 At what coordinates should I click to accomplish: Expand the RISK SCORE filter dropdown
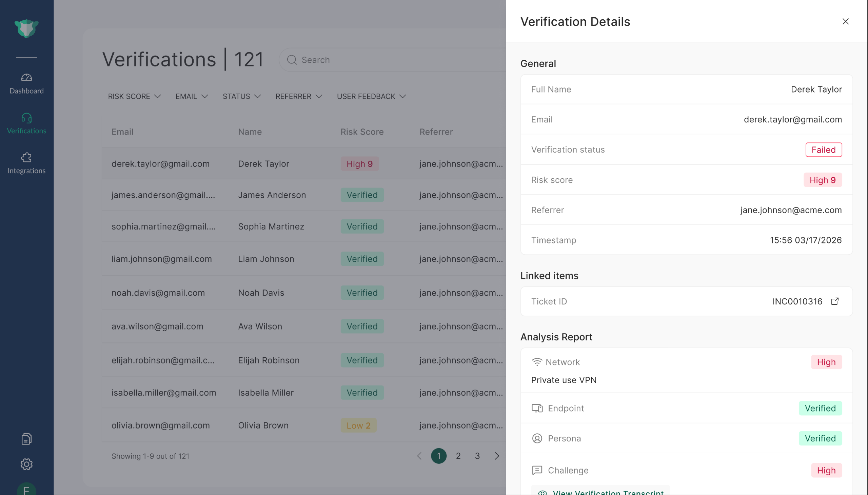(x=134, y=97)
